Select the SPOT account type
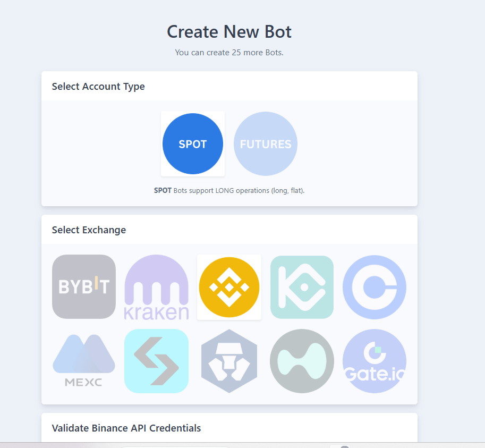Viewport: 485px width, 448px height. pos(193,144)
